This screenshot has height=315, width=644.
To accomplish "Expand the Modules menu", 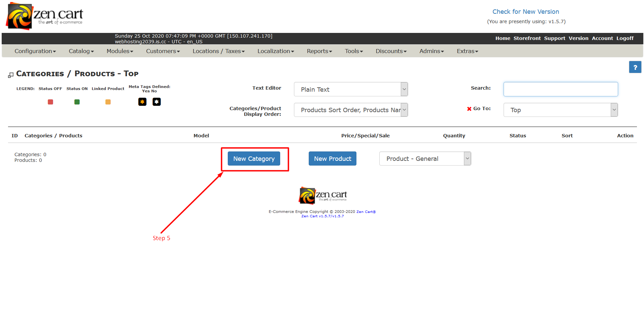I will [120, 51].
